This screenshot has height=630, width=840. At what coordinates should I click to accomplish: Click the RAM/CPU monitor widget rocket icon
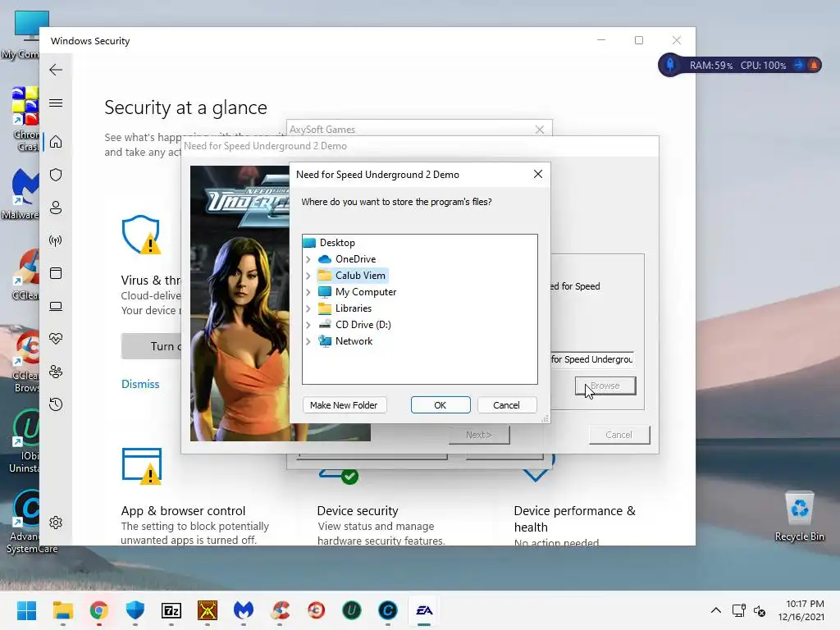point(670,65)
